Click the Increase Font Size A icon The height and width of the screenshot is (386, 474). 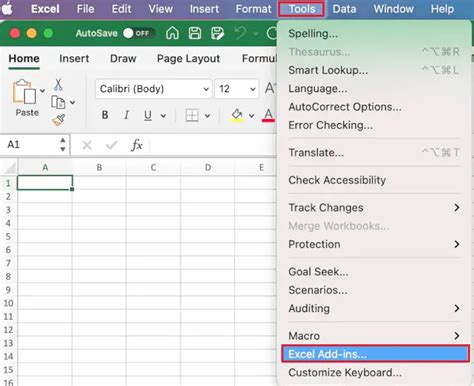(x=270, y=88)
